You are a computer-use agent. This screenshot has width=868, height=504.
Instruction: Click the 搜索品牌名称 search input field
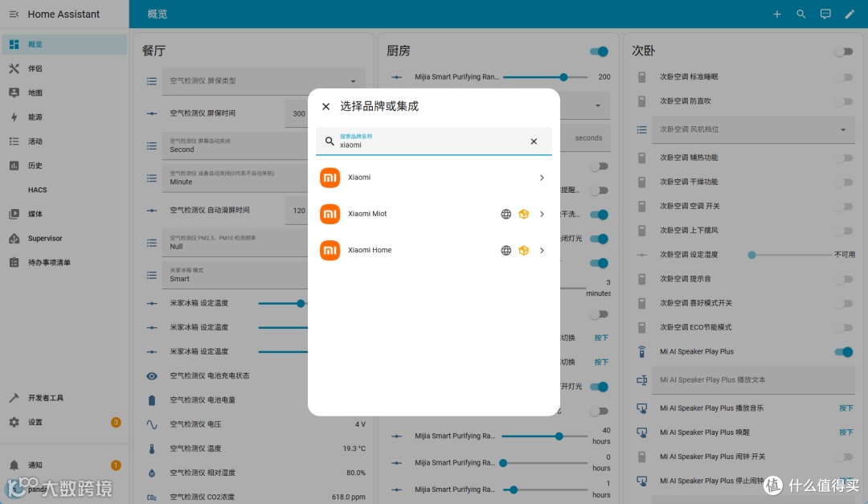433,141
